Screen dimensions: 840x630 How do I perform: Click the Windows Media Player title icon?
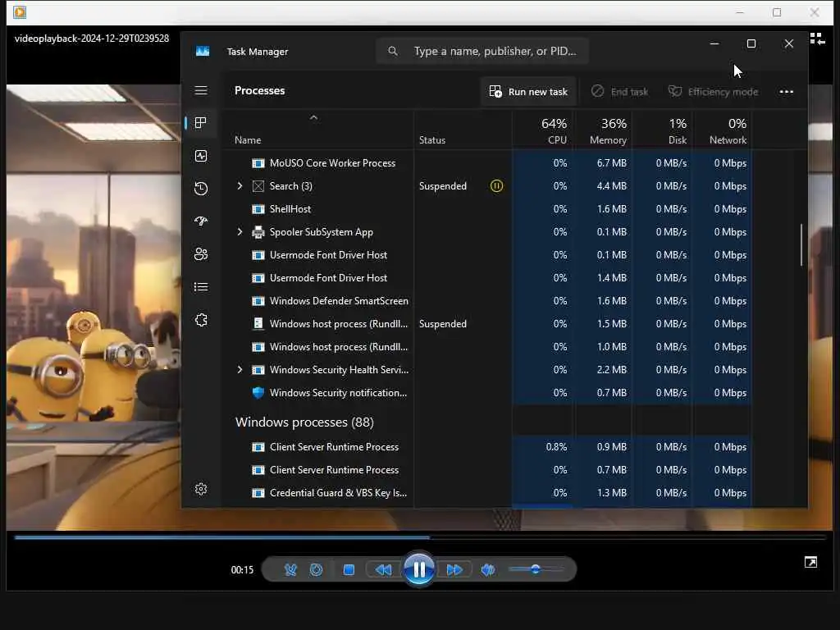tap(20, 11)
